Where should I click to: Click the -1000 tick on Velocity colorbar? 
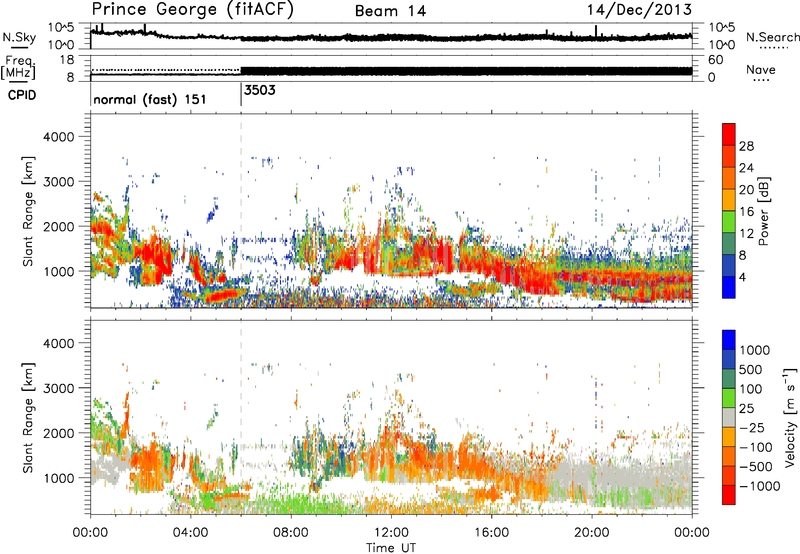(x=760, y=486)
